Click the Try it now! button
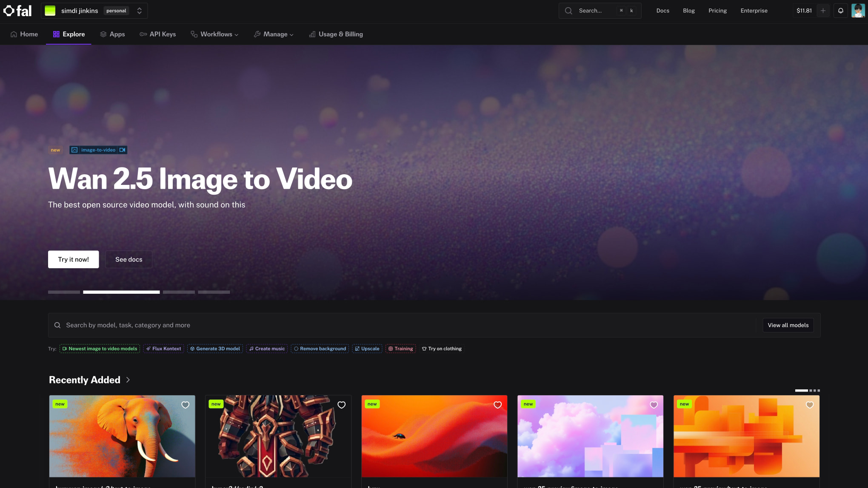 74,259
